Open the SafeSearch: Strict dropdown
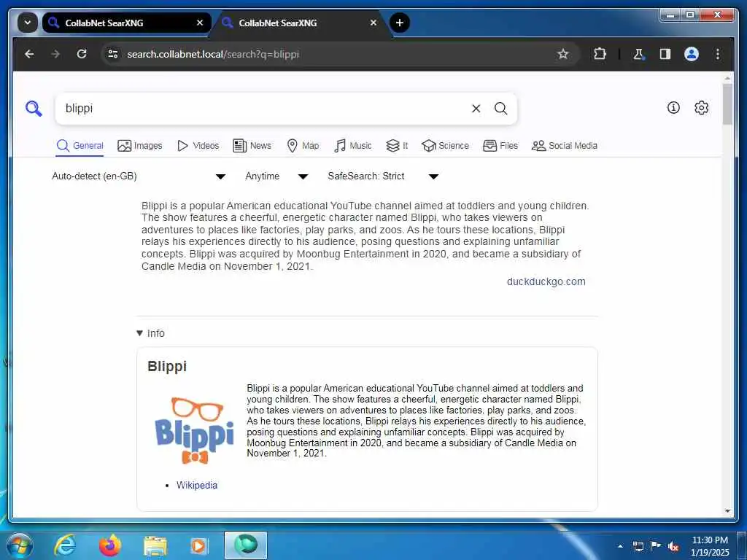Viewport: 747px width, 560px height. 383,176
